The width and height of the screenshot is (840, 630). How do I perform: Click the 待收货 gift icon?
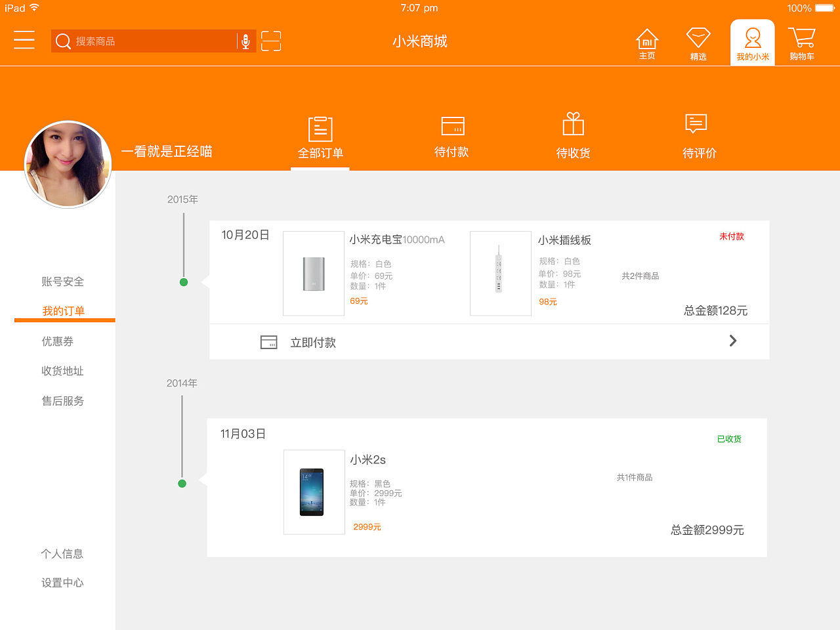click(574, 124)
